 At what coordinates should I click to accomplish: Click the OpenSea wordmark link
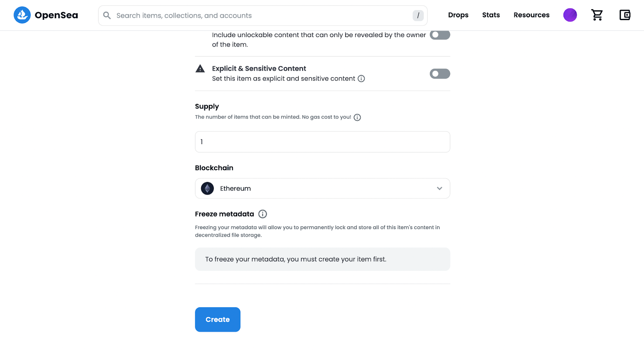tap(56, 15)
